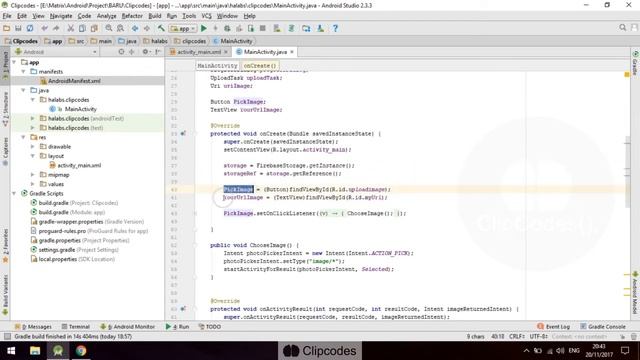
Task: Select MainActivity class in project tree
Action: point(80,109)
